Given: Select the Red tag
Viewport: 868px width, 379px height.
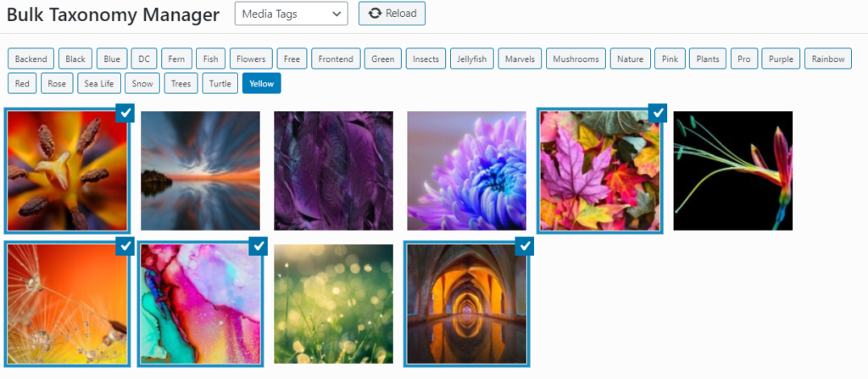Looking at the screenshot, I should click(22, 84).
